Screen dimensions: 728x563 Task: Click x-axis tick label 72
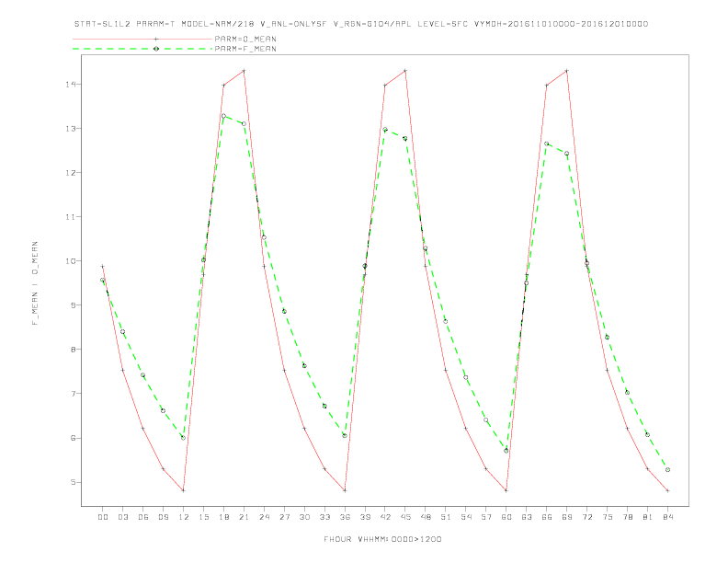tap(586, 517)
